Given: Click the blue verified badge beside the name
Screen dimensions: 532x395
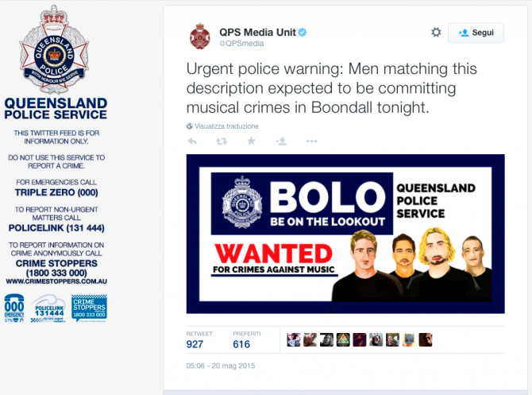Looking at the screenshot, I should click(303, 33).
